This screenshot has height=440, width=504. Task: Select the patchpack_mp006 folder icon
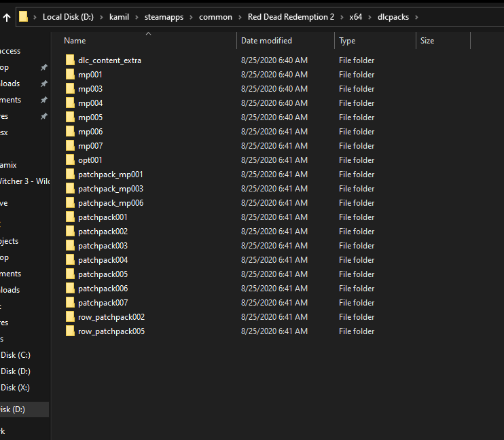[x=70, y=202]
